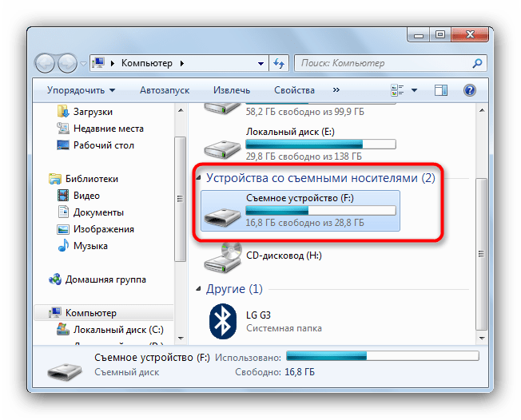Image resolution: width=521 pixels, height=420 pixels.
Task: Select Компьютер in the navigation tree
Action: point(91,313)
